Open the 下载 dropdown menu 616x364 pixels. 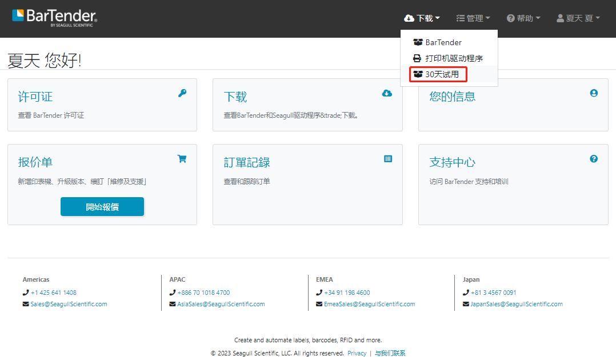pos(422,18)
